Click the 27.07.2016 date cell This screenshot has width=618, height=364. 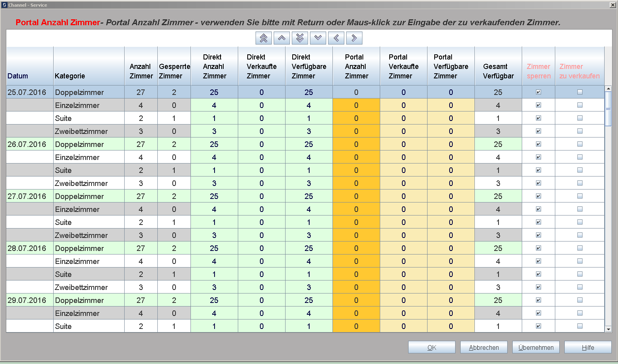[x=30, y=196]
